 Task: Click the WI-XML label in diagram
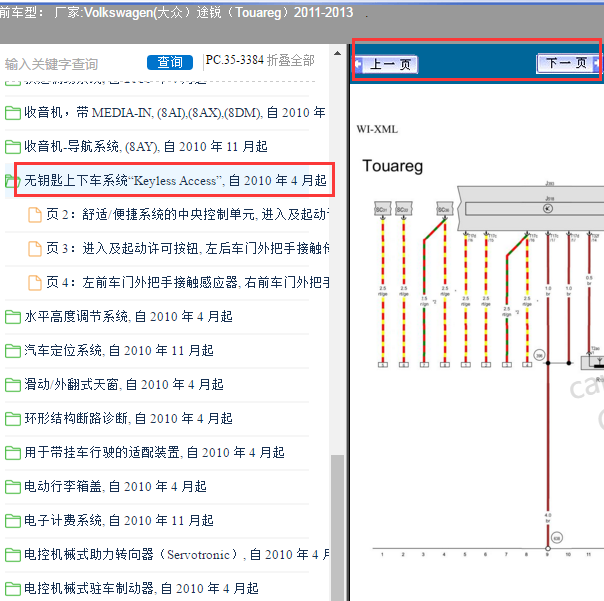pos(377,129)
